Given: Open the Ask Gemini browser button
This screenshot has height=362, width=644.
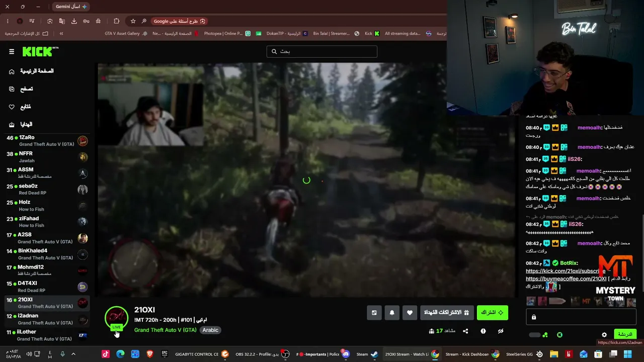Looking at the screenshot, I should click(71, 7).
